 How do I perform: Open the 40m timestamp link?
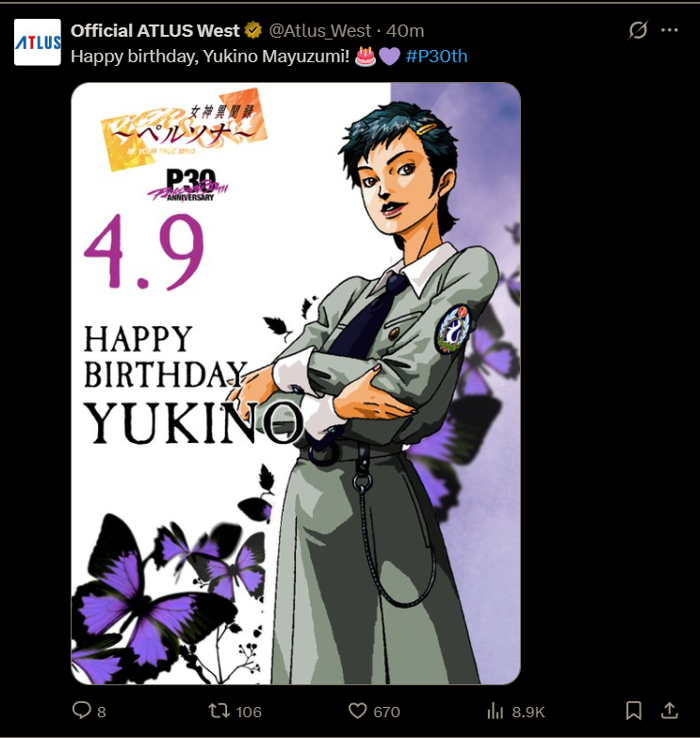404,30
